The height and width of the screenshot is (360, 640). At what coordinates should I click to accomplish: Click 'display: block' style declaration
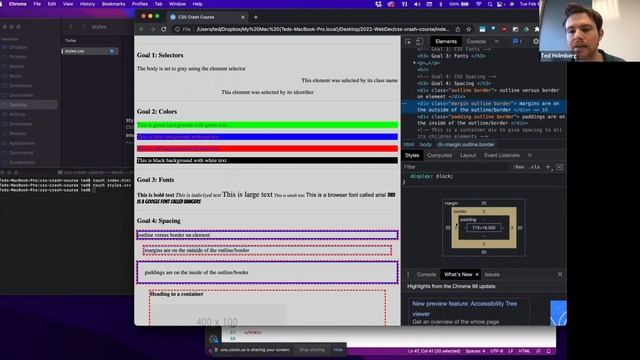point(431,176)
